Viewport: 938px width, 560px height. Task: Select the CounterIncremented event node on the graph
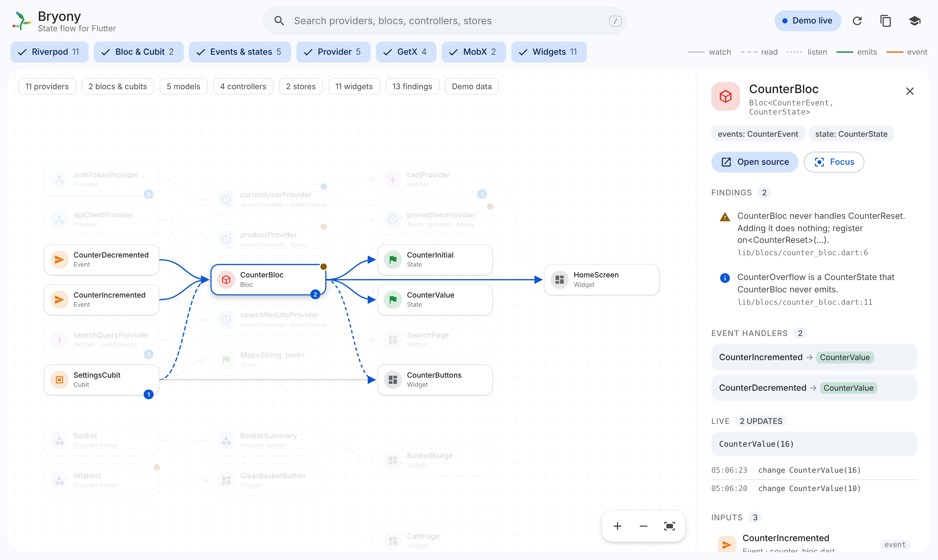102,300
